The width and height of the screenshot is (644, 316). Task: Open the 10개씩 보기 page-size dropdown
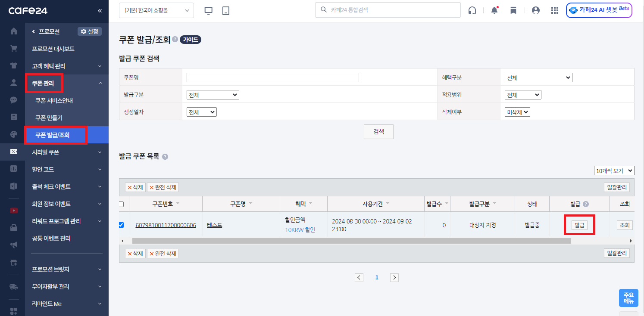[x=614, y=170]
